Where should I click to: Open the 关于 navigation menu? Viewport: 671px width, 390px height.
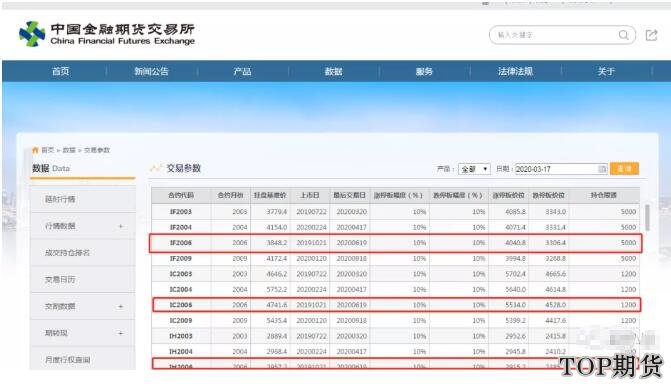click(606, 71)
